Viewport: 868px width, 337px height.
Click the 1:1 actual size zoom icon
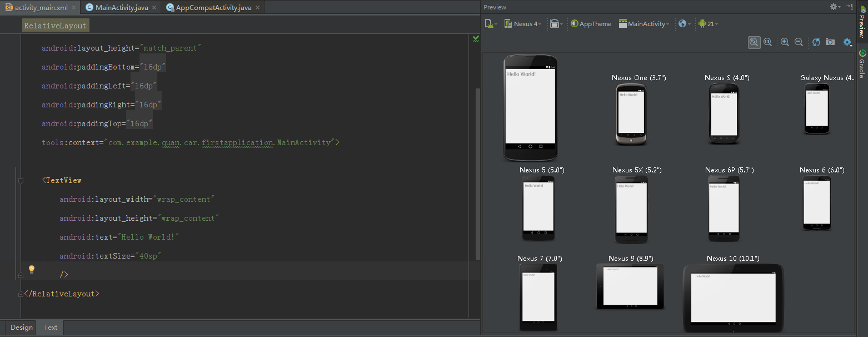pyautogui.click(x=767, y=42)
